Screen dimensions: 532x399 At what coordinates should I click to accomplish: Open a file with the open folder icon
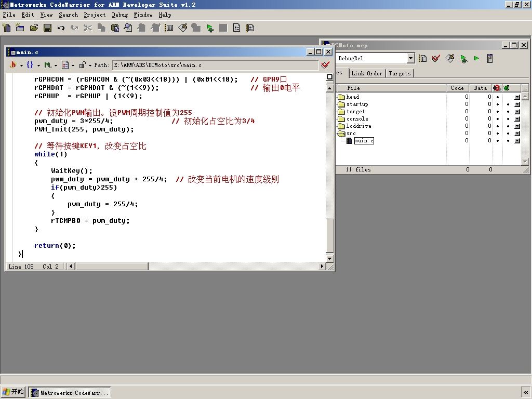(34, 28)
